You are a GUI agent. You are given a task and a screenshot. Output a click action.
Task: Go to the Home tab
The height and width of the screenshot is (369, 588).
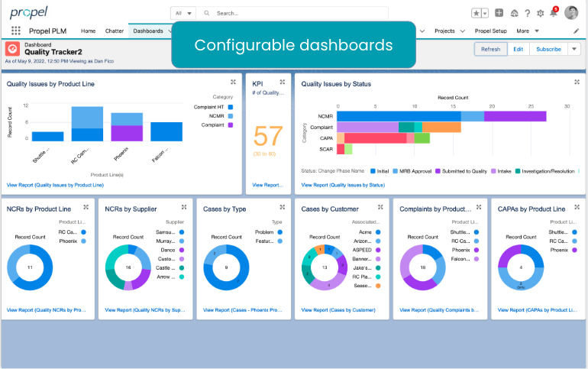pos(88,31)
